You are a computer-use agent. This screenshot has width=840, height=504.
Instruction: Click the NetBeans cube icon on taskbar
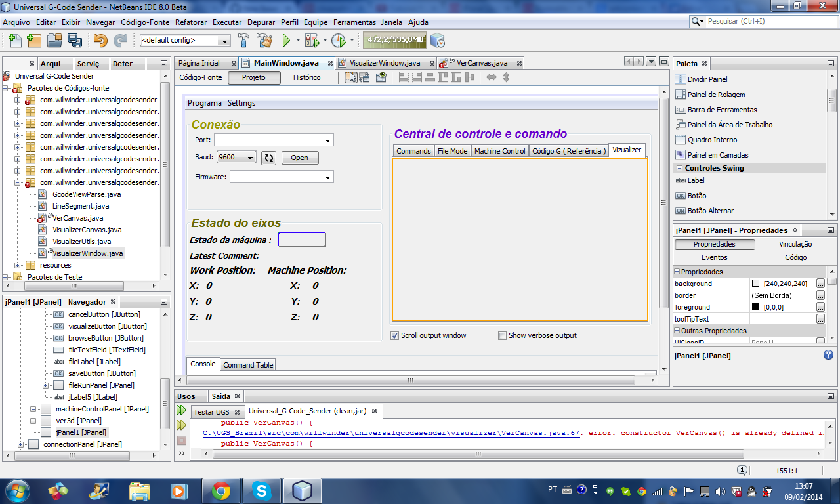[302, 490]
